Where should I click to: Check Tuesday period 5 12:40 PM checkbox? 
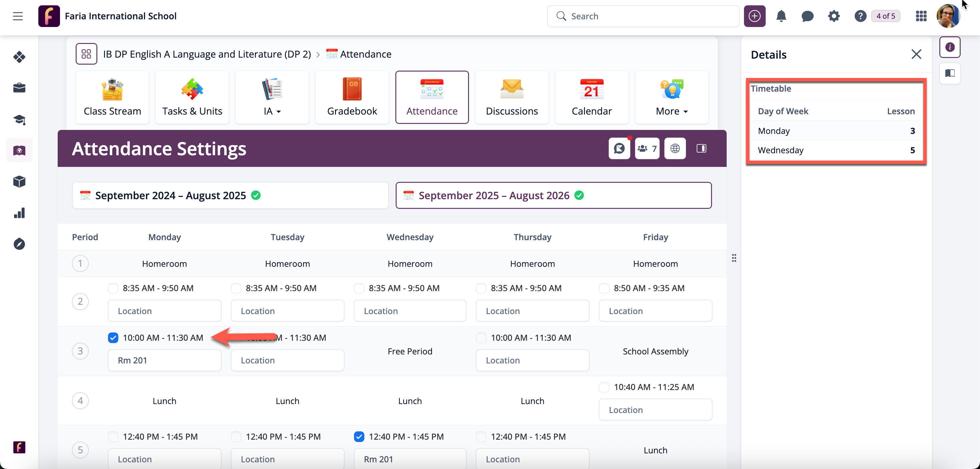tap(236, 436)
